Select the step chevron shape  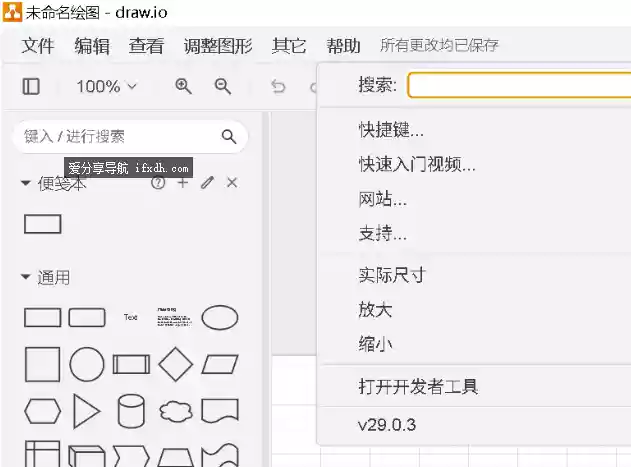[131, 456]
